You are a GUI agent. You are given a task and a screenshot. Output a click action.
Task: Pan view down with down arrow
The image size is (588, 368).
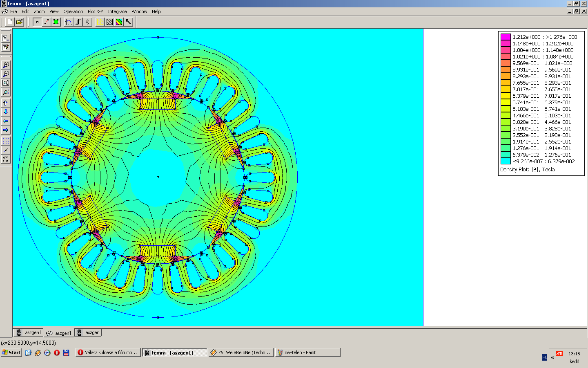[6, 112]
